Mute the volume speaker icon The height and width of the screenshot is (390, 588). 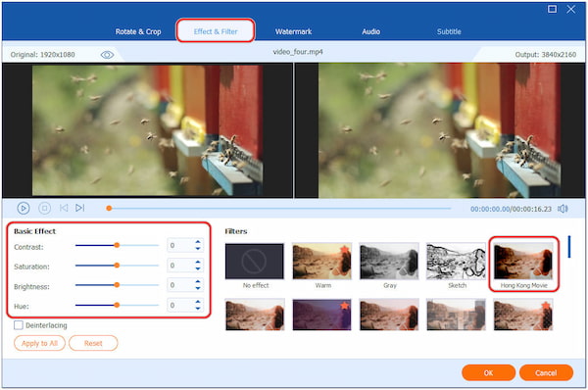click(563, 209)
